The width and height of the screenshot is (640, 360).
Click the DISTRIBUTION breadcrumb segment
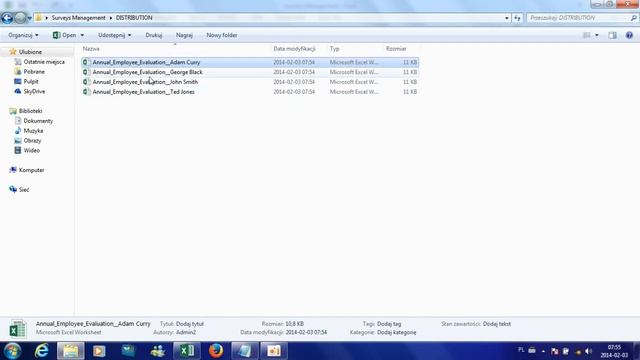134,18
